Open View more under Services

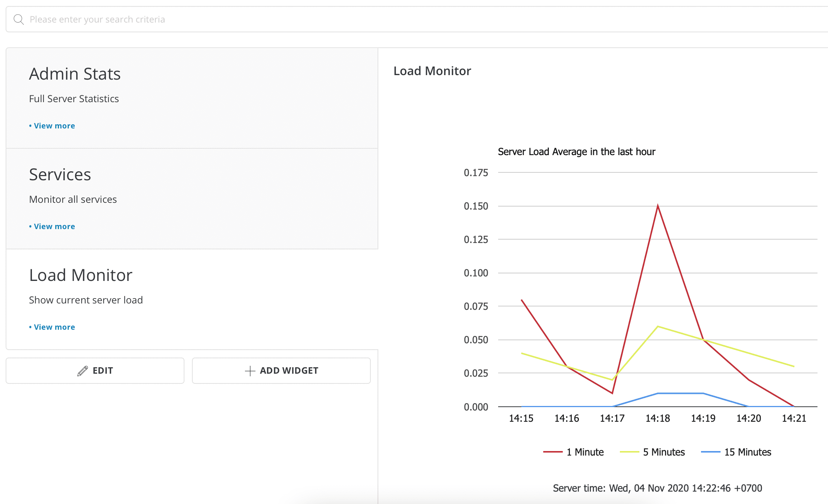tap(54, 226)
